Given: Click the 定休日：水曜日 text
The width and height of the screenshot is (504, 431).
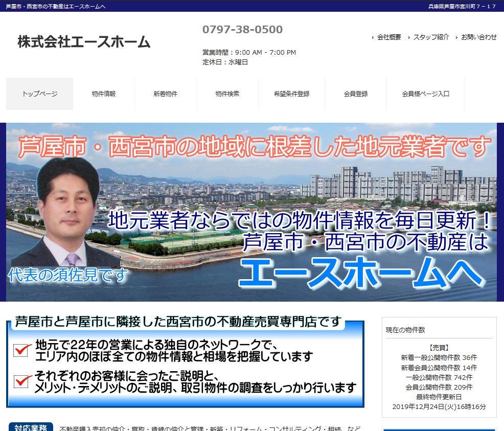Looking at the screenshot, I should coord(225,62).
